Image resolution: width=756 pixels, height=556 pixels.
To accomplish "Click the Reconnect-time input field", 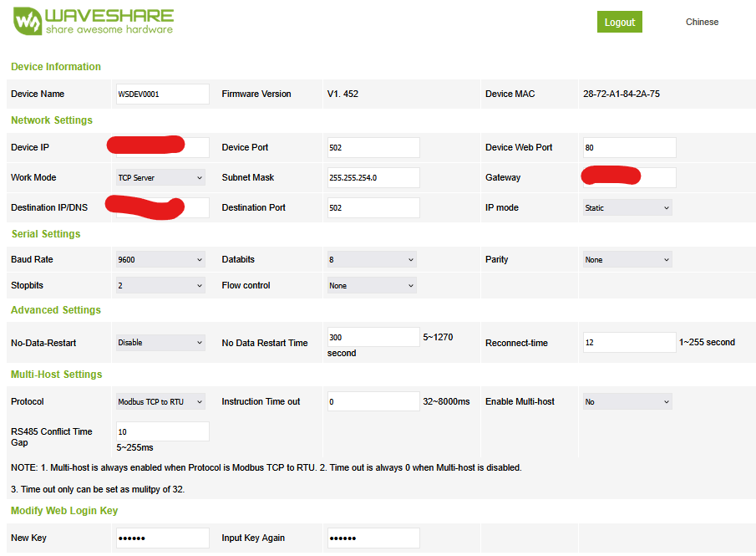I will click(629, 342).
